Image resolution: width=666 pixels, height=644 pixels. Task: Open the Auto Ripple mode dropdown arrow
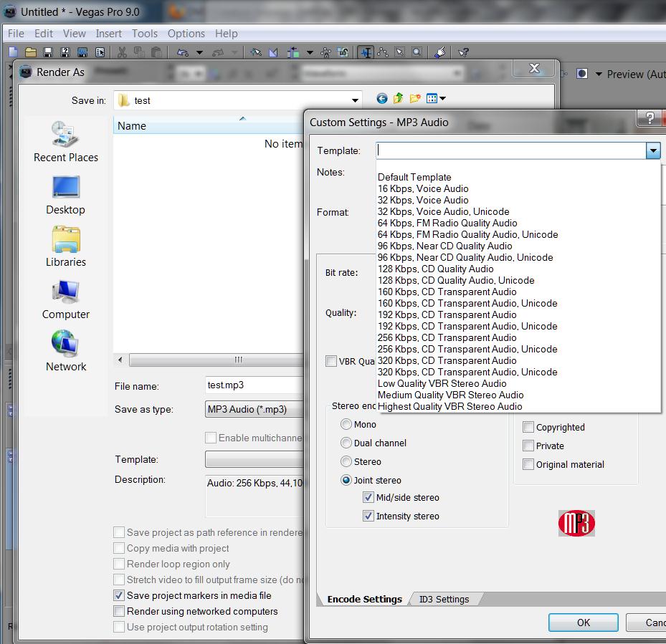click(x=310, y=52)
